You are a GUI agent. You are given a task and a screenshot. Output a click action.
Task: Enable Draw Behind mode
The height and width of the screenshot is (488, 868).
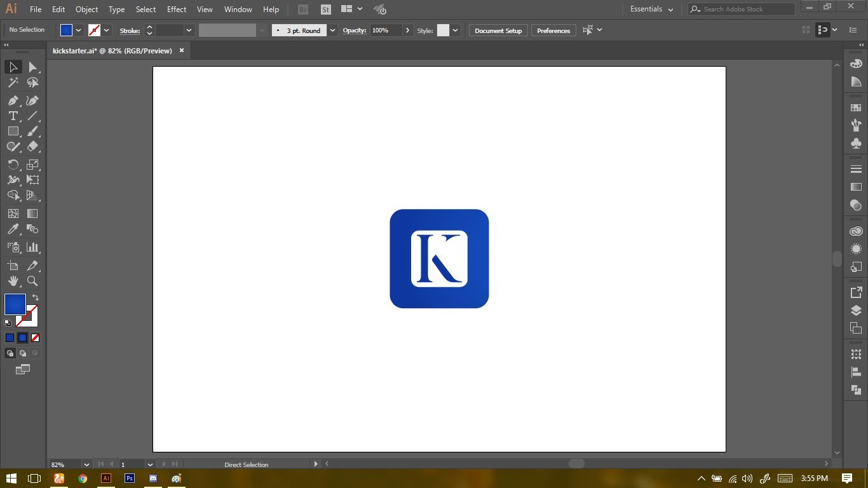tap(23, 353)
